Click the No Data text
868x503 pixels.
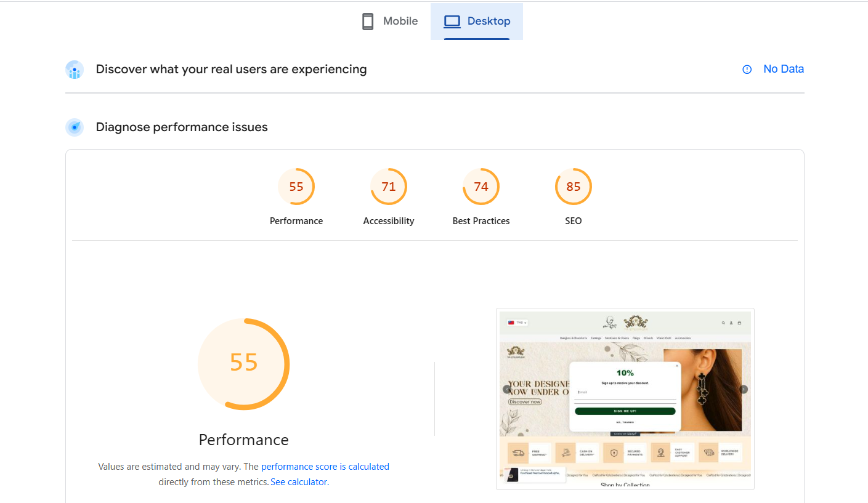point(783,69)
